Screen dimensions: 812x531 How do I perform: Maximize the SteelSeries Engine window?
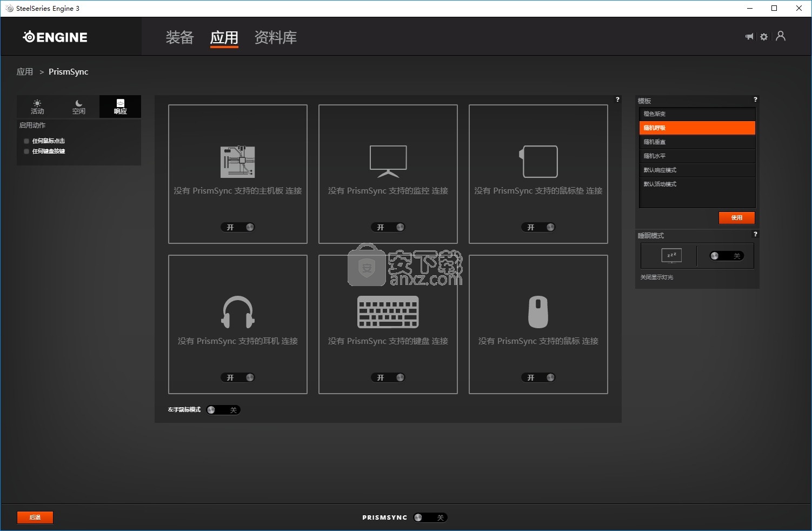[774, 8]
